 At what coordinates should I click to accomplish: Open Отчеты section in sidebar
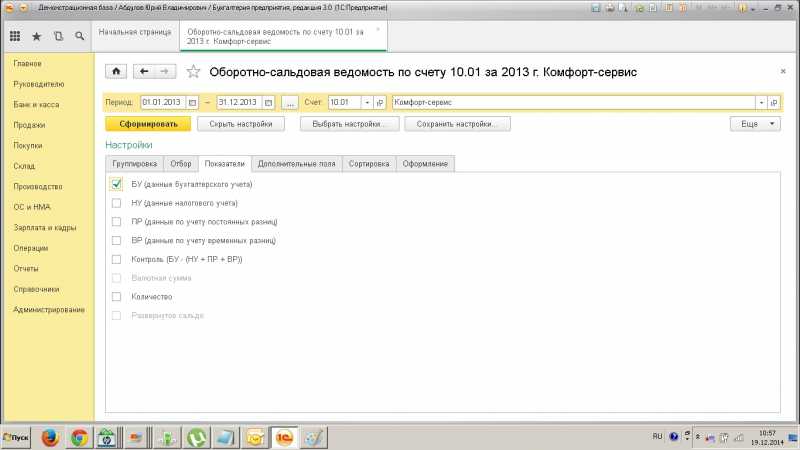point(26,268)
